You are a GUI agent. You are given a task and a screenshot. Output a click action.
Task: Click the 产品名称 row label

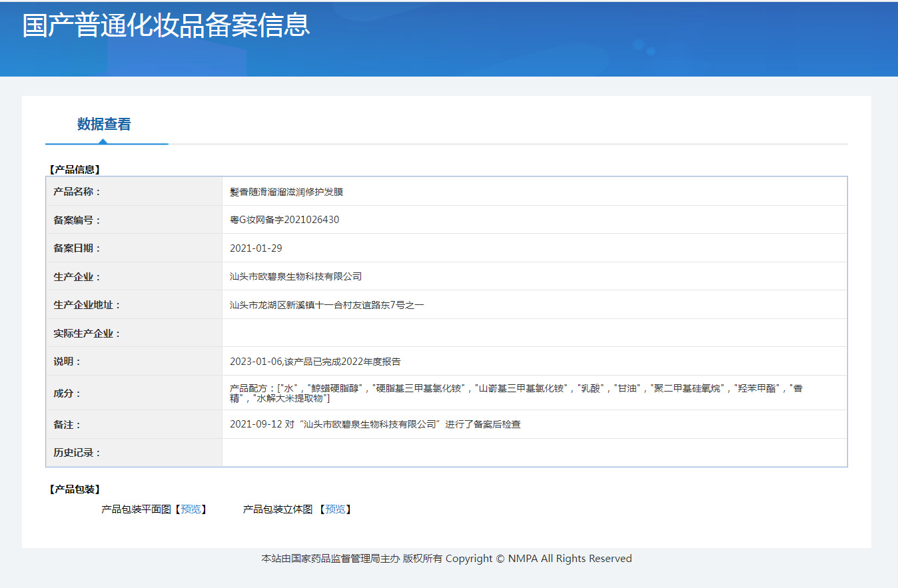click(x=77, y=192)
